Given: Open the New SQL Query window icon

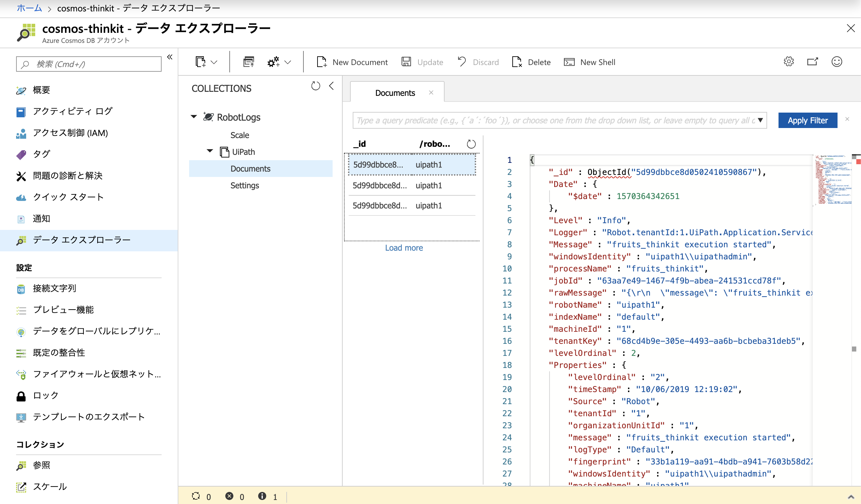Looking at the screenshot, I should tap(249, 62).
